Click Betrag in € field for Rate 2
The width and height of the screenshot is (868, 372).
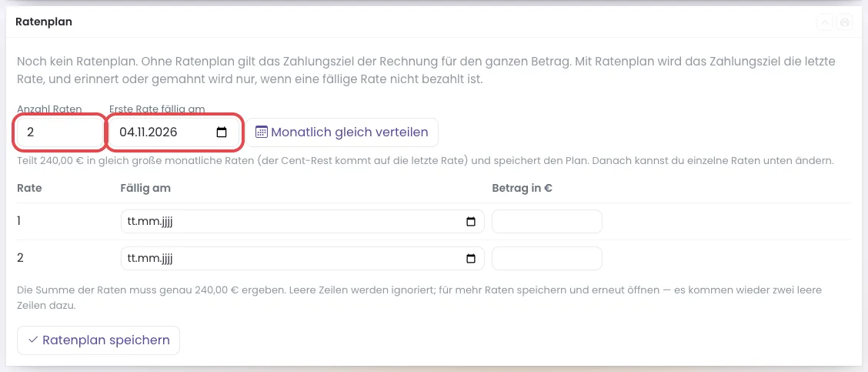(x=547, y=258)
